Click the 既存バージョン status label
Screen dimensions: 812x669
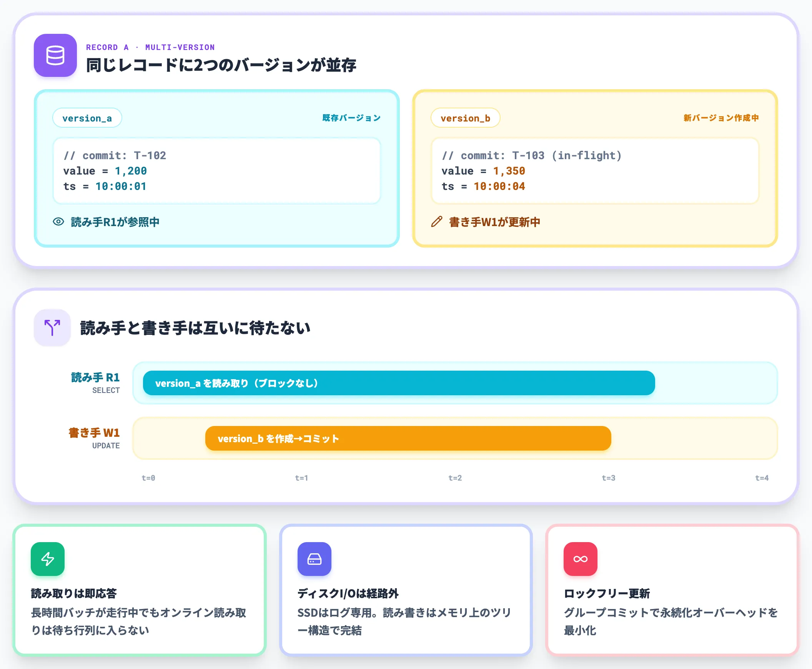[351, 118]
